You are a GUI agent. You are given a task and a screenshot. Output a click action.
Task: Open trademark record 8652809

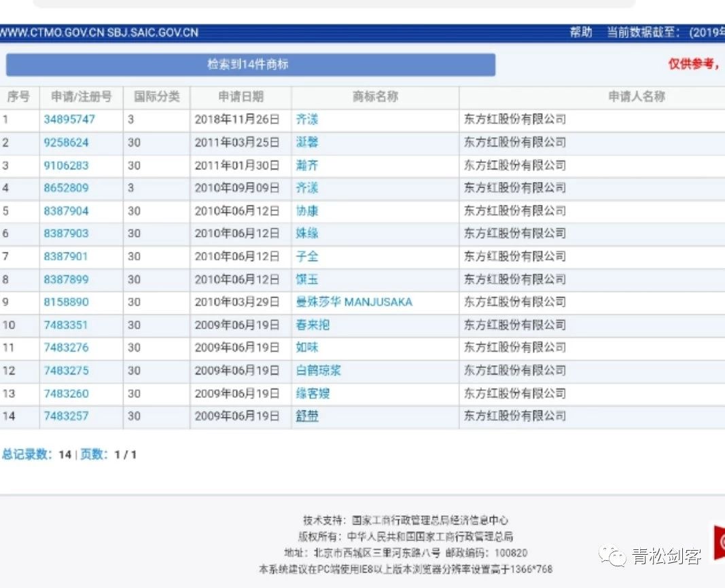(x=66, y=188)
